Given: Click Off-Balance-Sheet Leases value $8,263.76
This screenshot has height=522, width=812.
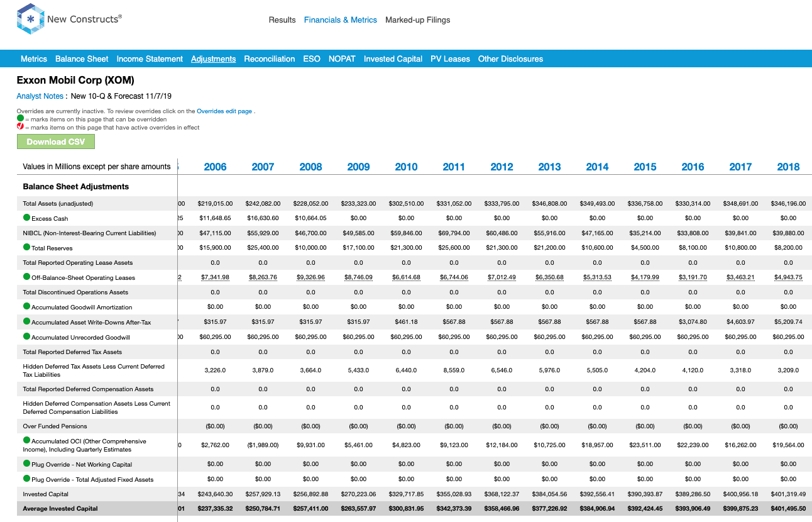Looking at the screenshot, I should 263,277.
